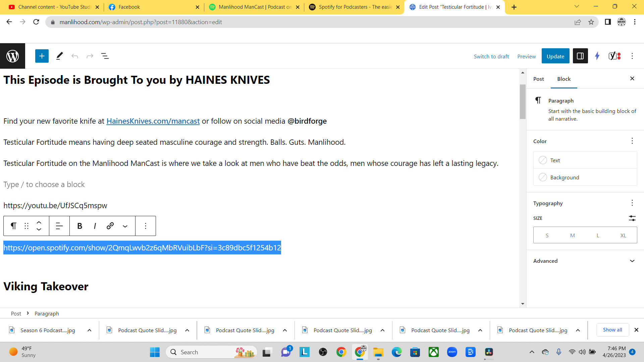The width and height of the screenshot is (644, 362).
Task: Switch to the Block tab
Action: pyautogui.click(x=564, y=79)
